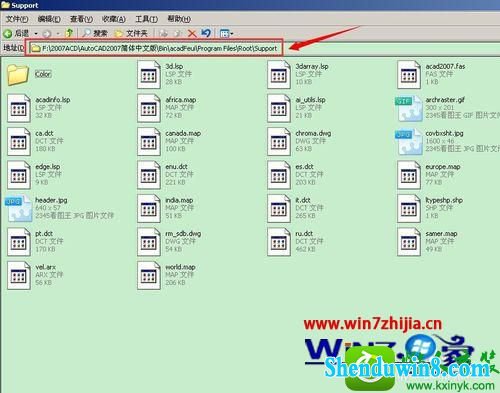Viewport: 500px width, 393px height.
Task: Select the ca.dct file icon
Action: 19,142
